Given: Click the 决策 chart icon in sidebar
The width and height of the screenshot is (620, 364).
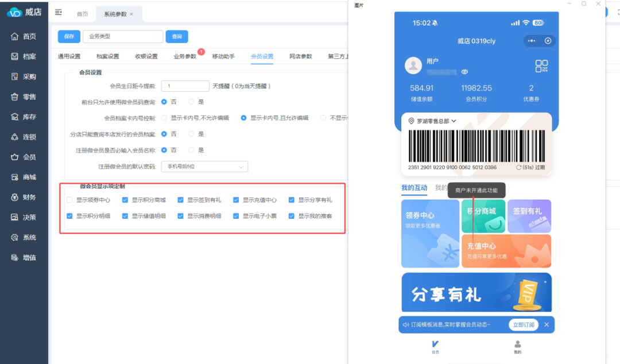Looking at the screenshot, I should [x=15, y=217].
